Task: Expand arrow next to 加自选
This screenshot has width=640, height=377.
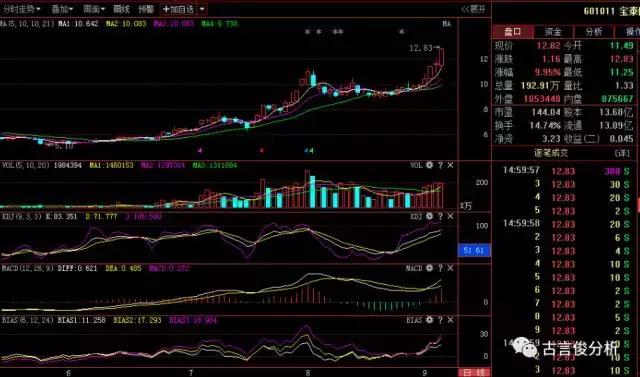Action: pyautogui.click(x=203, y=9)
